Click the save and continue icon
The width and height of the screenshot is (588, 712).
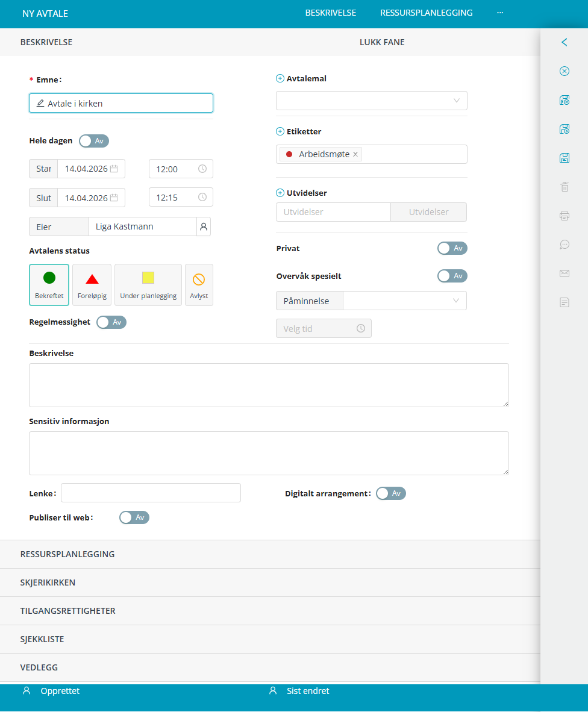tap(565, 129)
